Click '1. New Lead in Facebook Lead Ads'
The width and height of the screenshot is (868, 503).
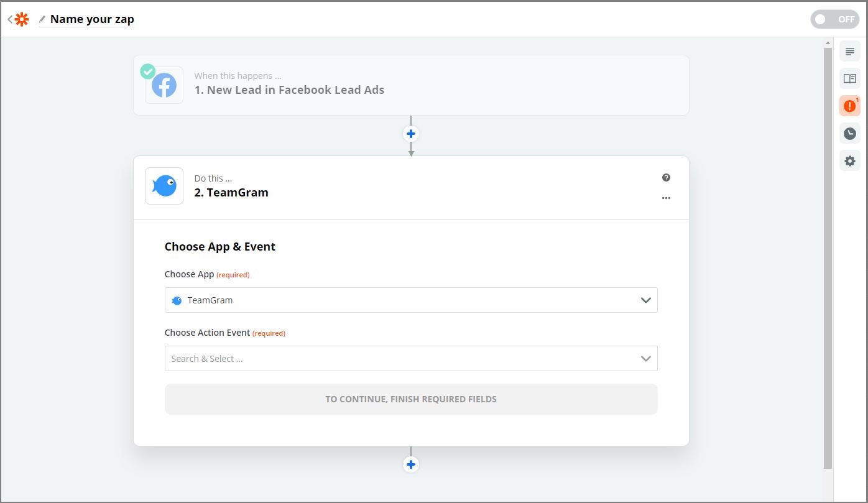[289, 90]
